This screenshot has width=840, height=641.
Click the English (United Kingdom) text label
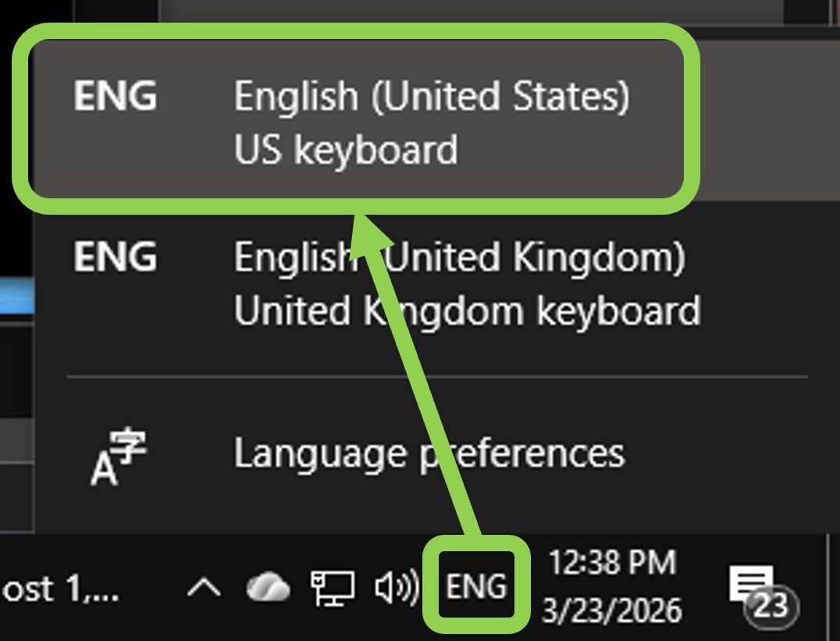click(x=459, y=257)
